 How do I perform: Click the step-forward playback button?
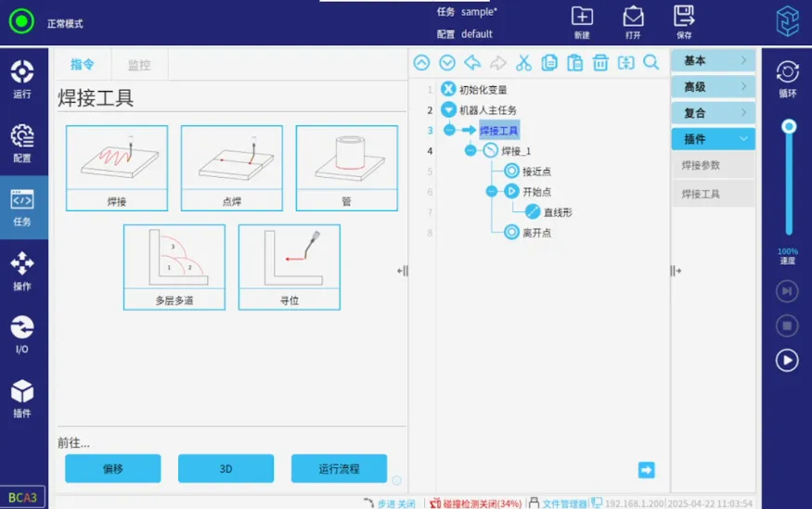(x=787, y=291)
